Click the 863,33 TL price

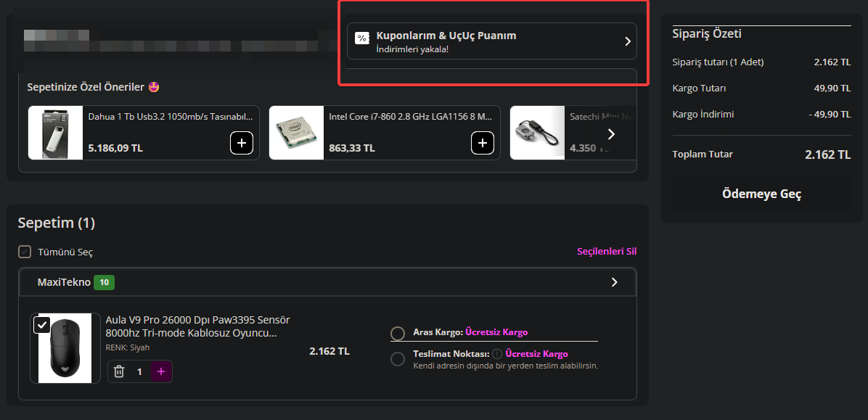351,148
